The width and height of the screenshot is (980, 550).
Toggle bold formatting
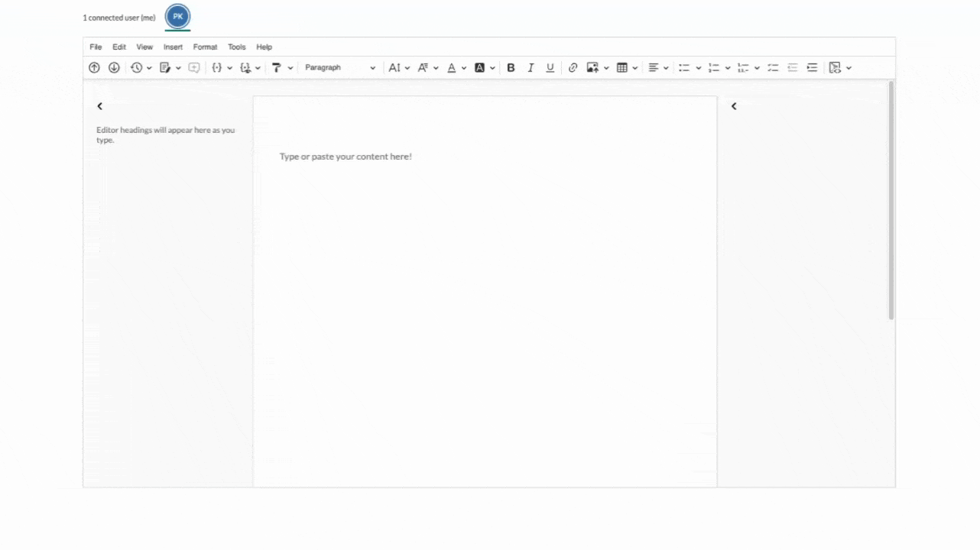[511, 68]
